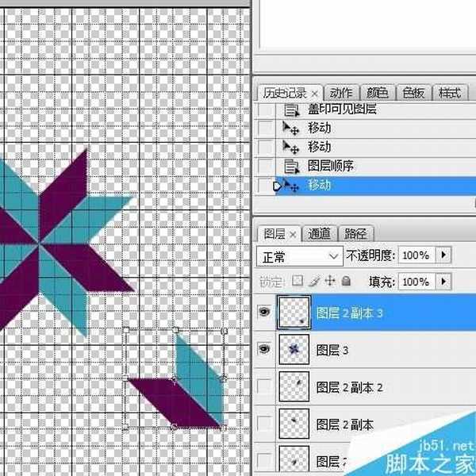The image size is (476, 476).
Task: Click the left-middle transform handle
Action: pos(125,378)
